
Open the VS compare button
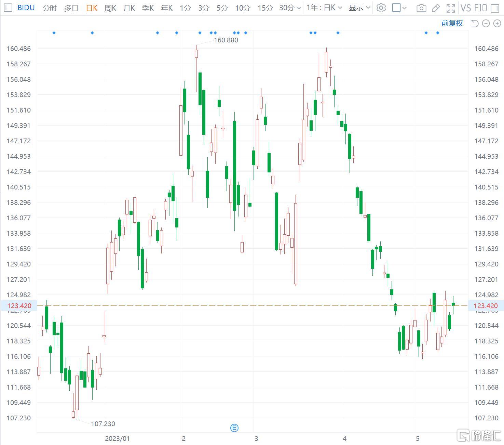point(466,8)
